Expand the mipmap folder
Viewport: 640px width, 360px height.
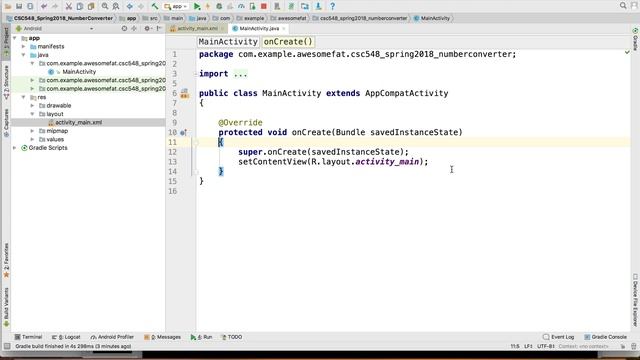[32, 131]
